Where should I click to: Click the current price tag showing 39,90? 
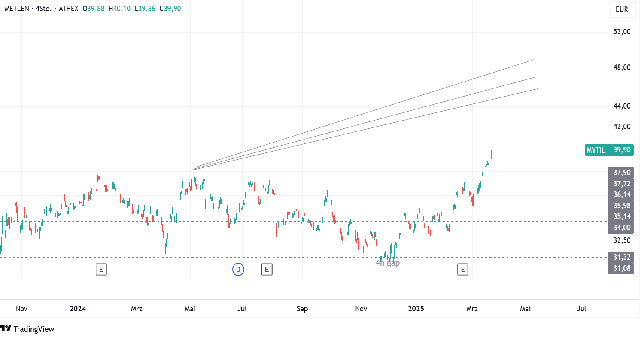point(622,150)
